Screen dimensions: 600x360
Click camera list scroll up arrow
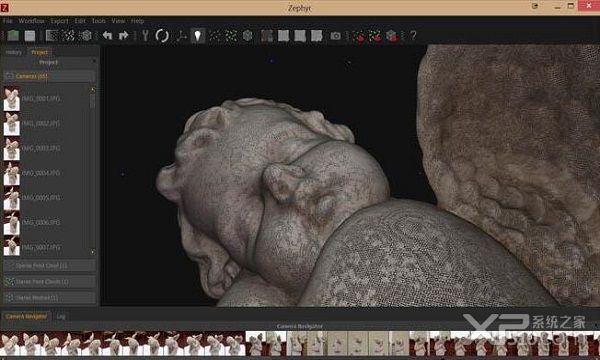point(93,90)
